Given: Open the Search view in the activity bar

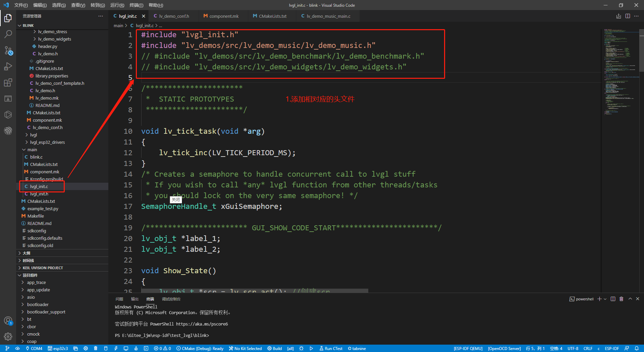Looking at the screenshot, I should [x=8, y=34].
